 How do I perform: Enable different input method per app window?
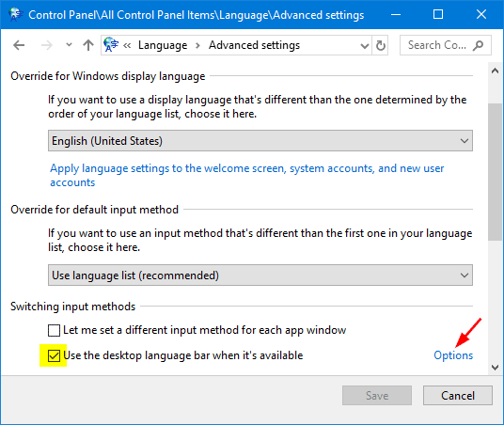pyautogui.click(x=54, y=330)
